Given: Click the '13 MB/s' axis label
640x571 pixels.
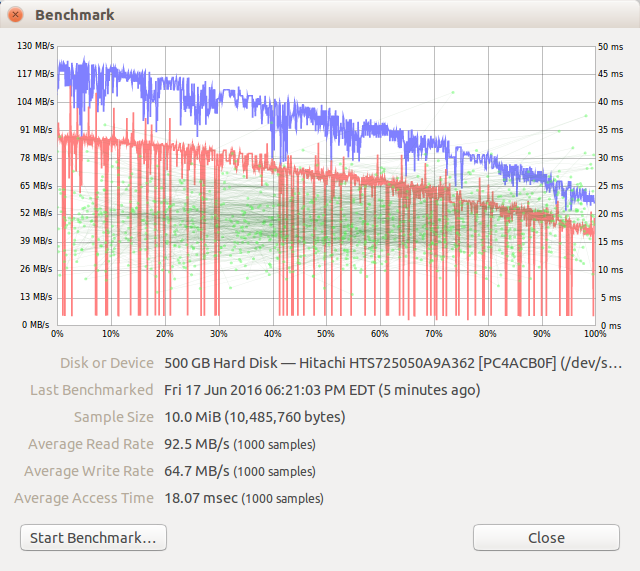Looking at the screenshot, I should [x=36, y=296].
